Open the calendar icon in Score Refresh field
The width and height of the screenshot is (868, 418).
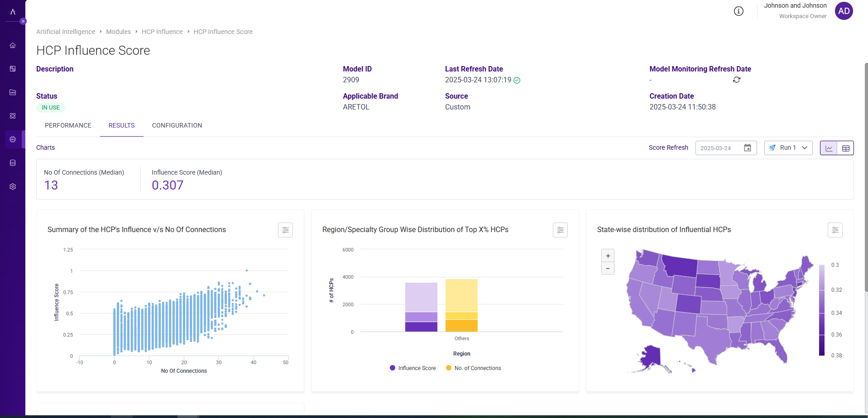click(x=748, y=148)
